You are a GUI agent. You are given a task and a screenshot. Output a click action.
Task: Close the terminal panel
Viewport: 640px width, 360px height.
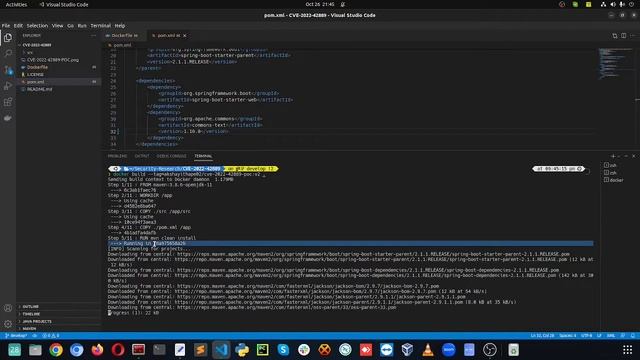pos(633,156)
